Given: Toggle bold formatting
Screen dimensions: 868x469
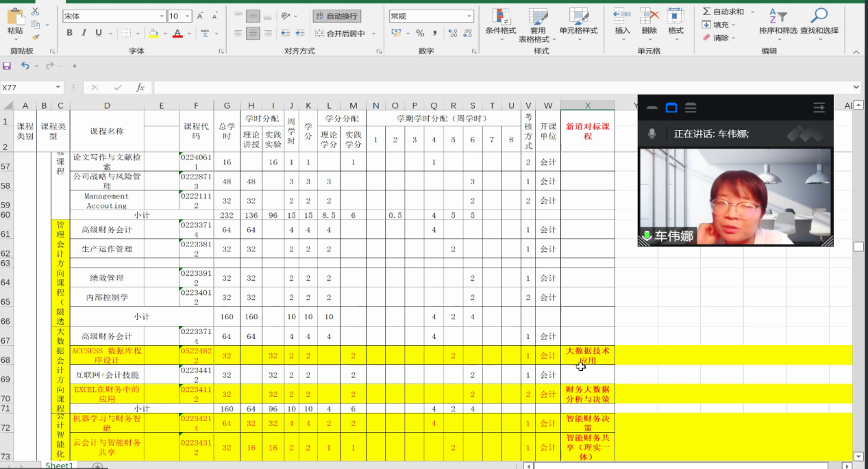Looking at the screenshot, I should tap(69, 33).
